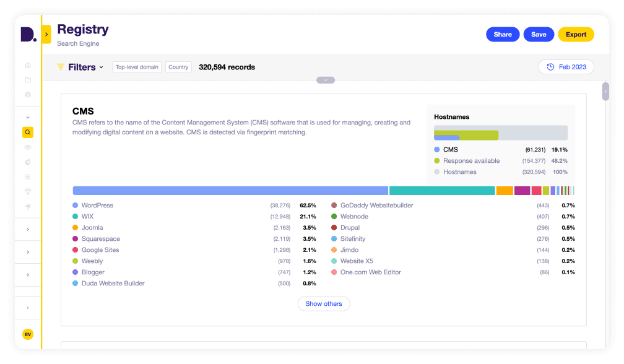This screenshot has width=624, height=364.
Task: Click the scrollbar handle at right edge
Action: tap(605, 92)
